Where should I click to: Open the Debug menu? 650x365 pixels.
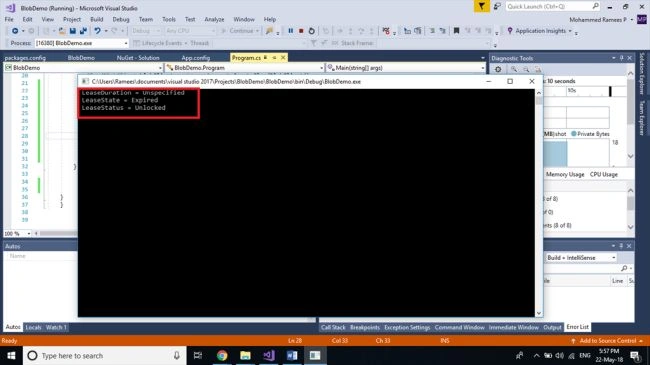click(121, 19)
